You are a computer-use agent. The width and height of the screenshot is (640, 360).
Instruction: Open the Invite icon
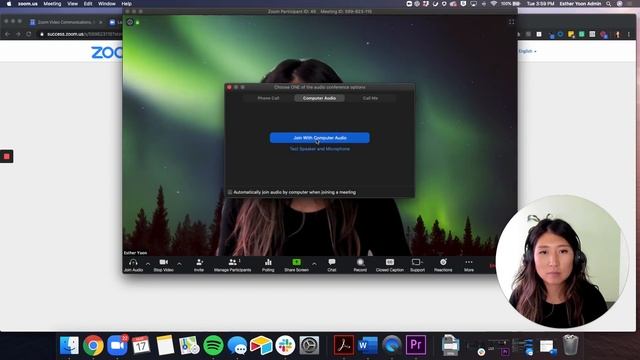(x=199, y=265)
